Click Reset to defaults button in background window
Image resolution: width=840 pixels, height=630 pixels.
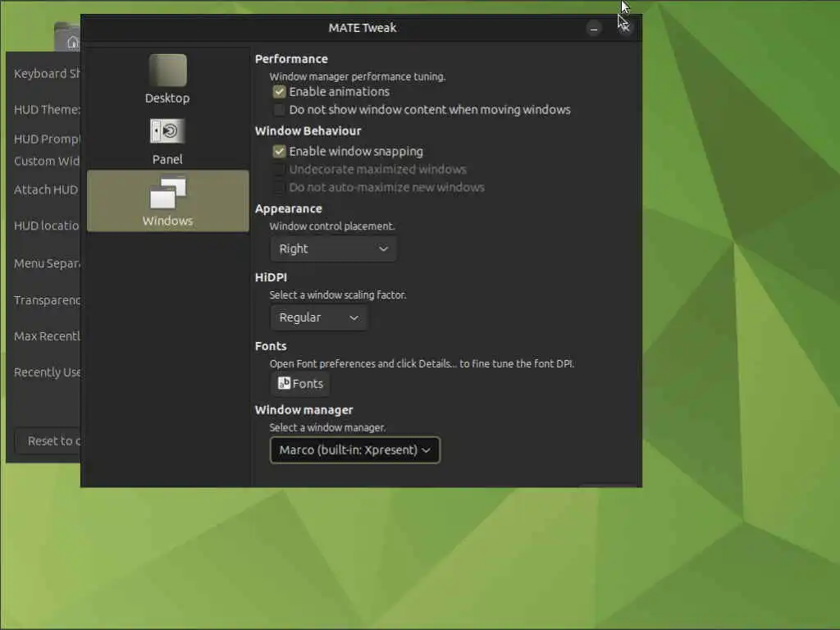[48, 441]
